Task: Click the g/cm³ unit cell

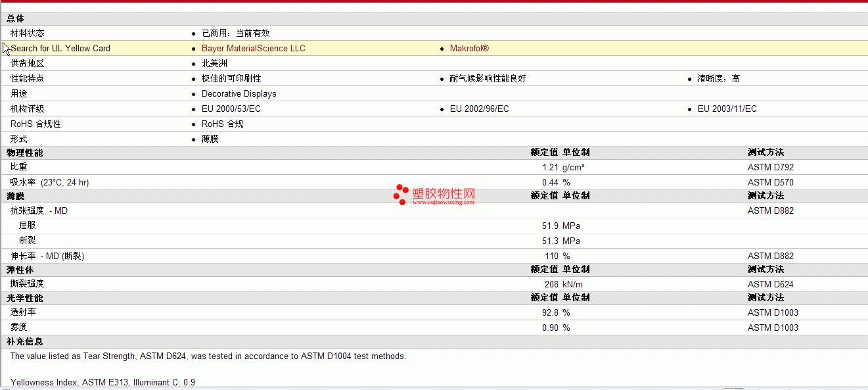Action: click(574, 168)
